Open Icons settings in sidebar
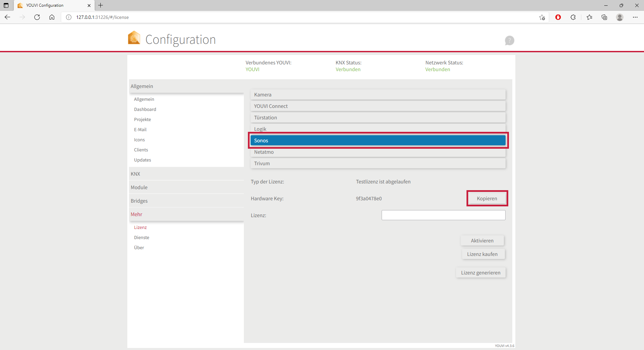Viewport: 644px width, 350px height. tap(139, 140)
